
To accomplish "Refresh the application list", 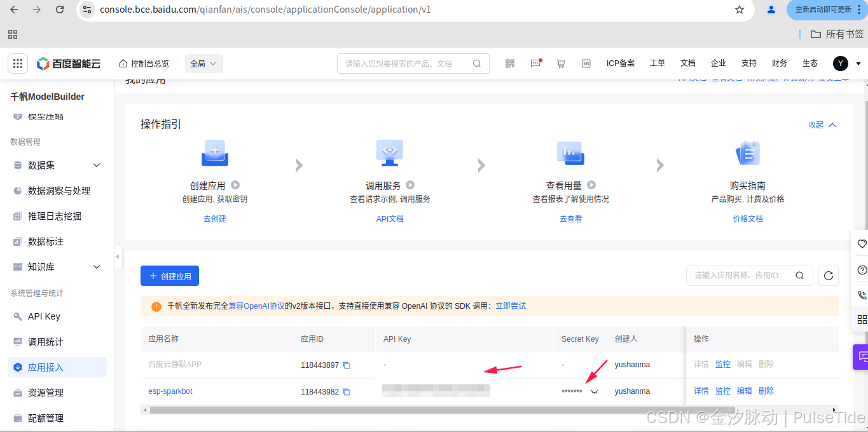I will 829,276.
